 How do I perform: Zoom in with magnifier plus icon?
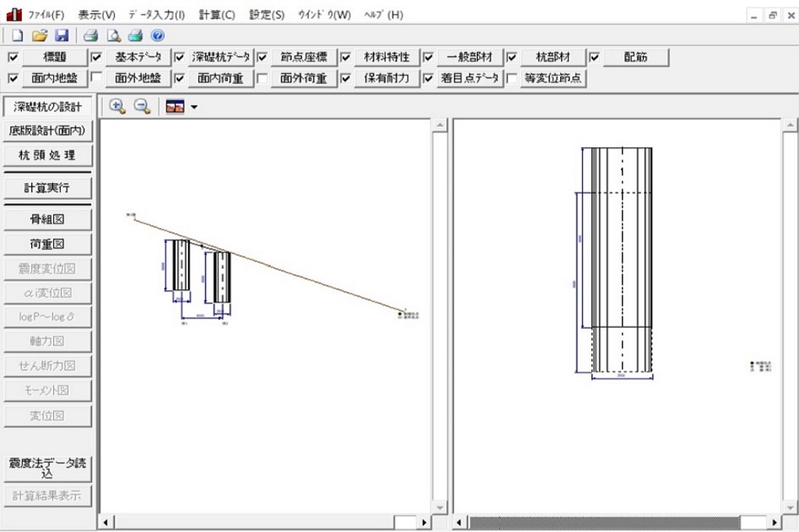pos(117,107)
